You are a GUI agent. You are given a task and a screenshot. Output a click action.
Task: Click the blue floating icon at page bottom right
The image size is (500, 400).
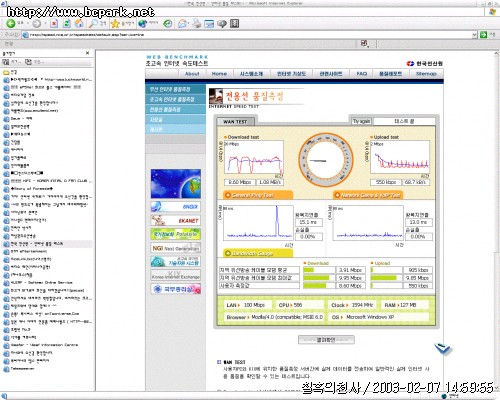click(443, 348)
